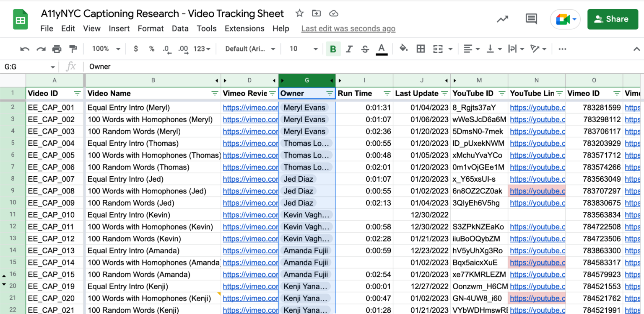Apply currency format
Viewport: 644px width, 314px height.
tap(136, 49)
